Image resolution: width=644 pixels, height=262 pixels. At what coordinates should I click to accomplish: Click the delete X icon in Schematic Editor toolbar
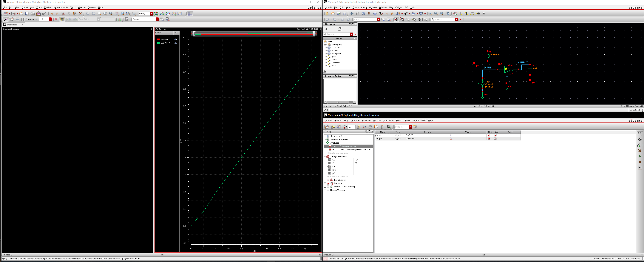tap(369, 13)
